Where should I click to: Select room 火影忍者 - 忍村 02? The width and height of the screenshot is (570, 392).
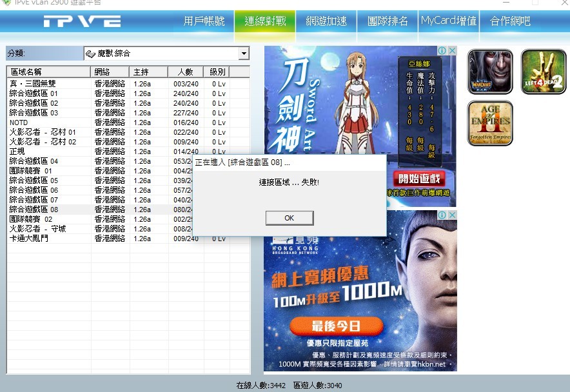(x=128, y=142)
